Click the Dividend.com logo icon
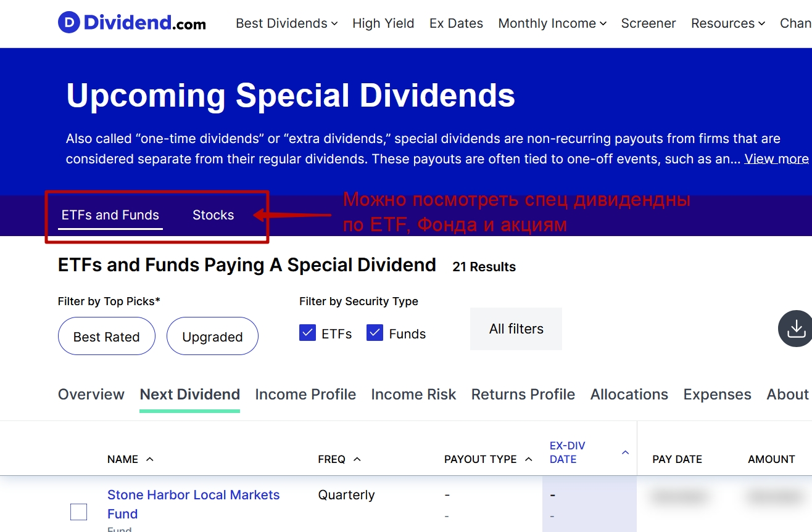The width and height of the screenshot is (812, 532). tap(68, 23)
